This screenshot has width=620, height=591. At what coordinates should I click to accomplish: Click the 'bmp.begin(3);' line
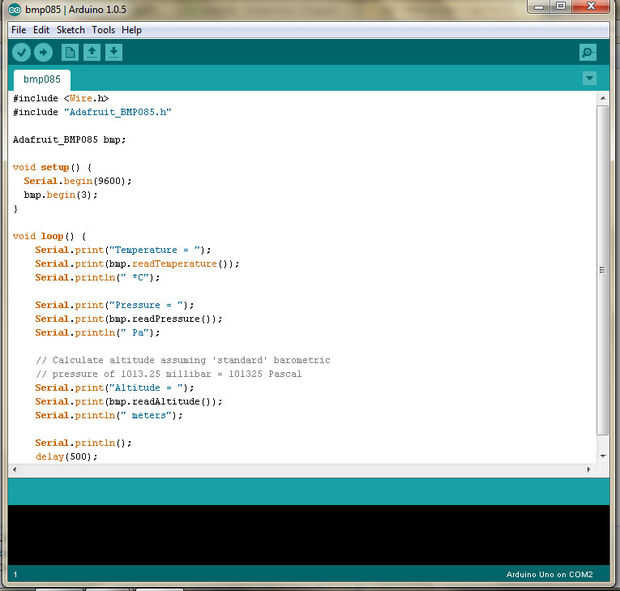[x=60, y=195]
